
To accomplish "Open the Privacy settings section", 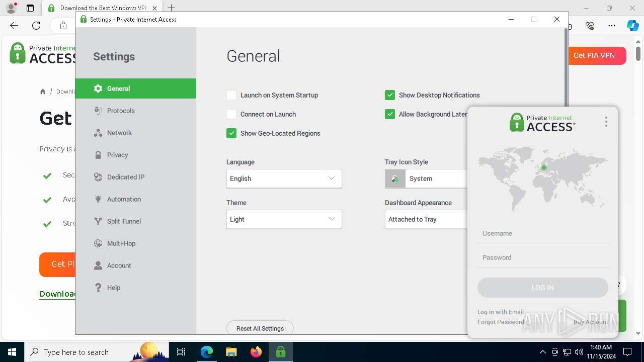I will click(x=135, y=155).
